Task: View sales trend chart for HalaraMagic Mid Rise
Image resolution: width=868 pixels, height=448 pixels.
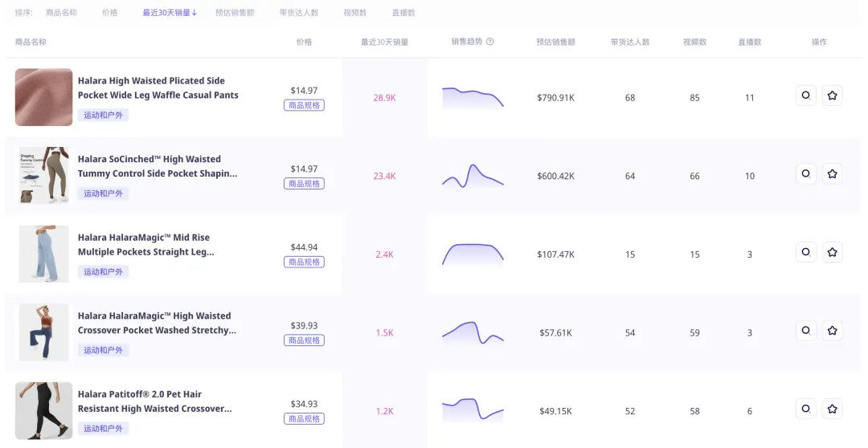Action: (x=473, y=255)
